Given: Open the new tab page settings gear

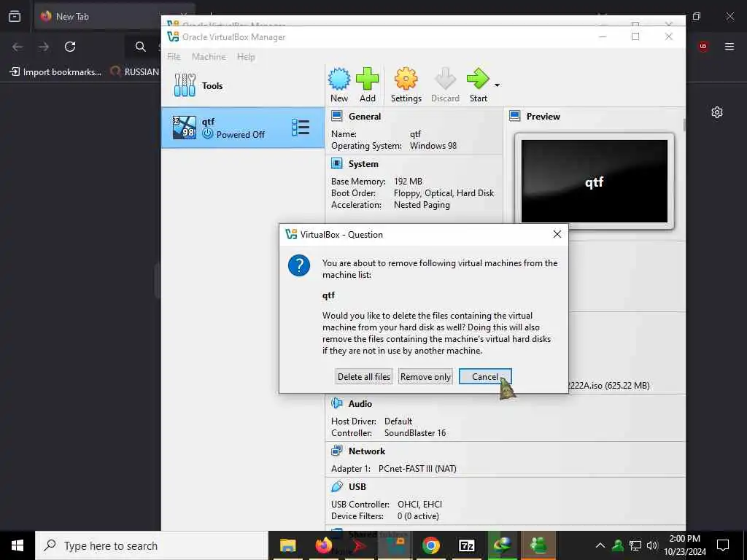Looking at the screenshot, I should (x=717, y=112).
